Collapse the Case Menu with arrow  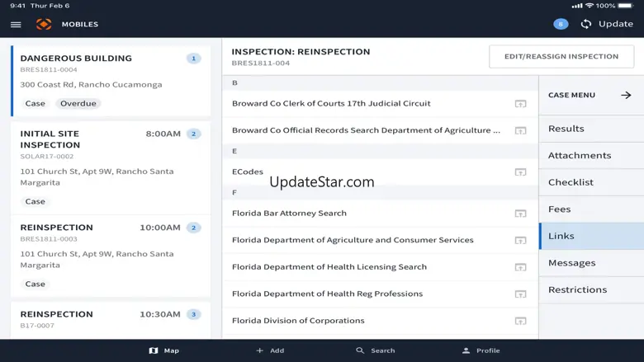pos(626,95)
